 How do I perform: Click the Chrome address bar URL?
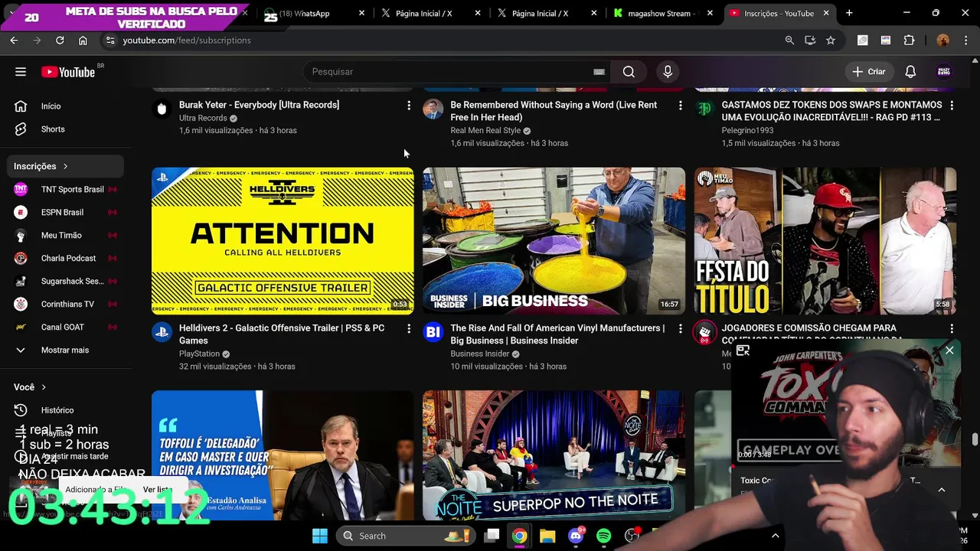coord(187,41)
